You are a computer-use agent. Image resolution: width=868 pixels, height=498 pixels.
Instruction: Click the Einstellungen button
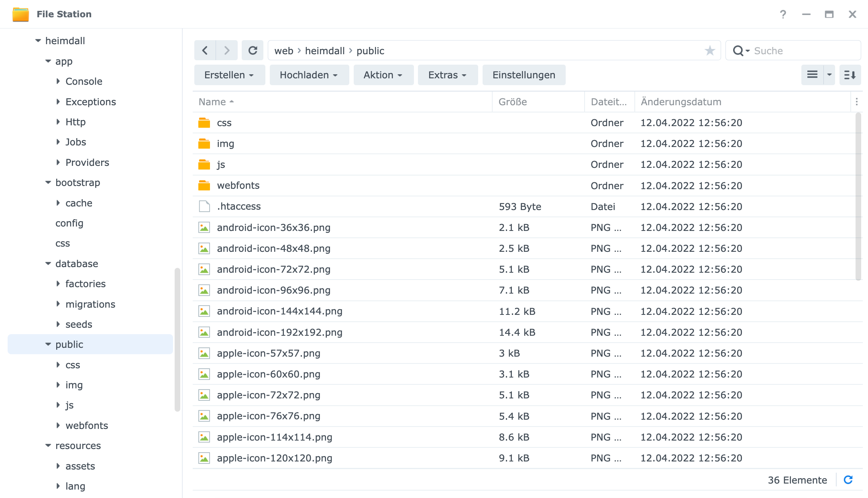(x=524, y=75)
